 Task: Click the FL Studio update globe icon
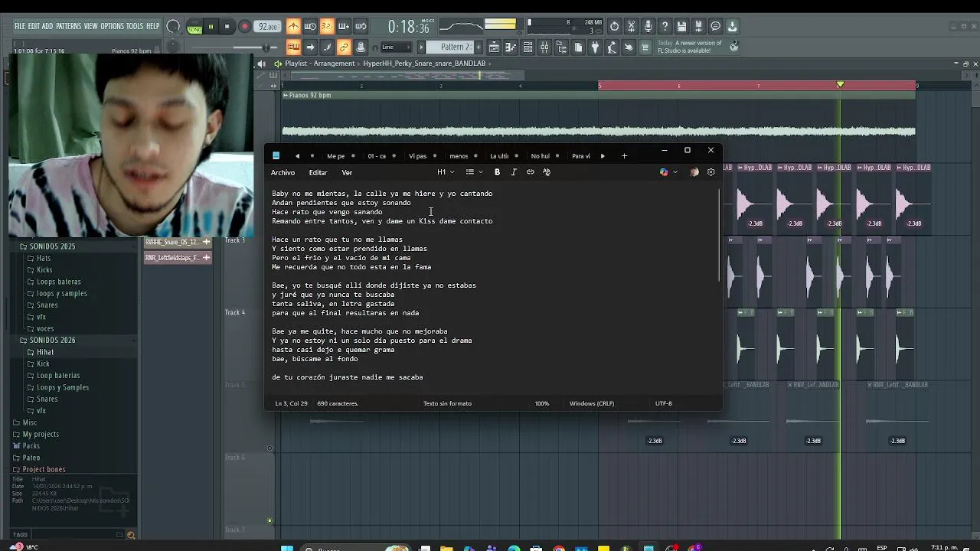point(733,47)
